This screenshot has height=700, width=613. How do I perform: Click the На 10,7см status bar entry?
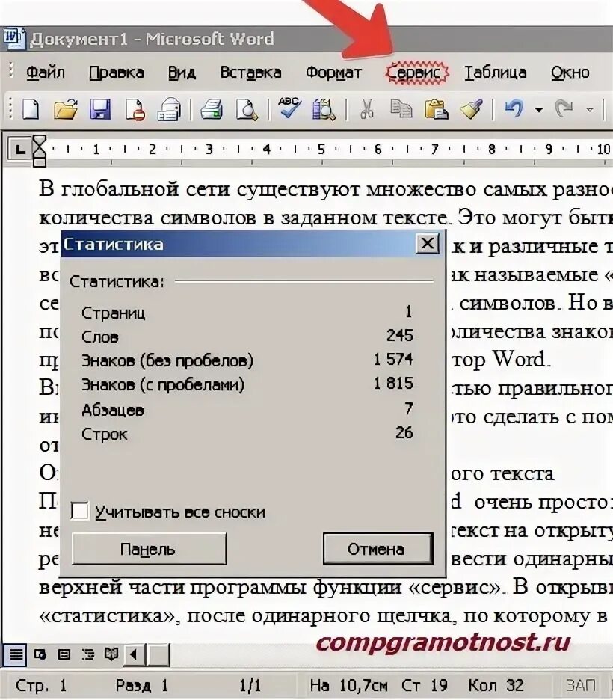point(348,685)
